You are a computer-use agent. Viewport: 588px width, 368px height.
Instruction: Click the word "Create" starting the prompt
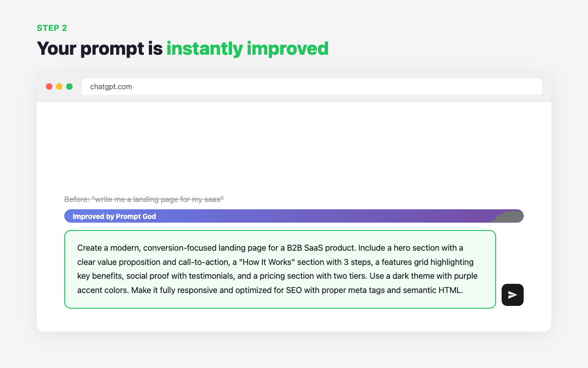click(x=89, y=248)
